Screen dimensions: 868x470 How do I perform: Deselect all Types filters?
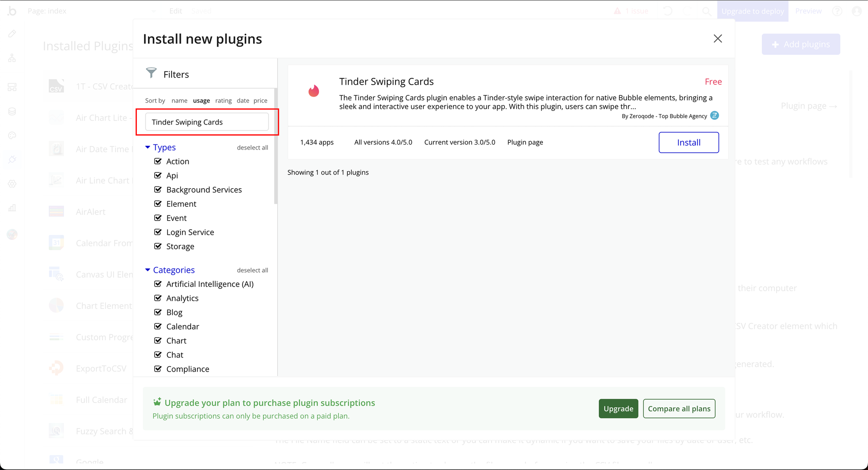pos(253,147)
